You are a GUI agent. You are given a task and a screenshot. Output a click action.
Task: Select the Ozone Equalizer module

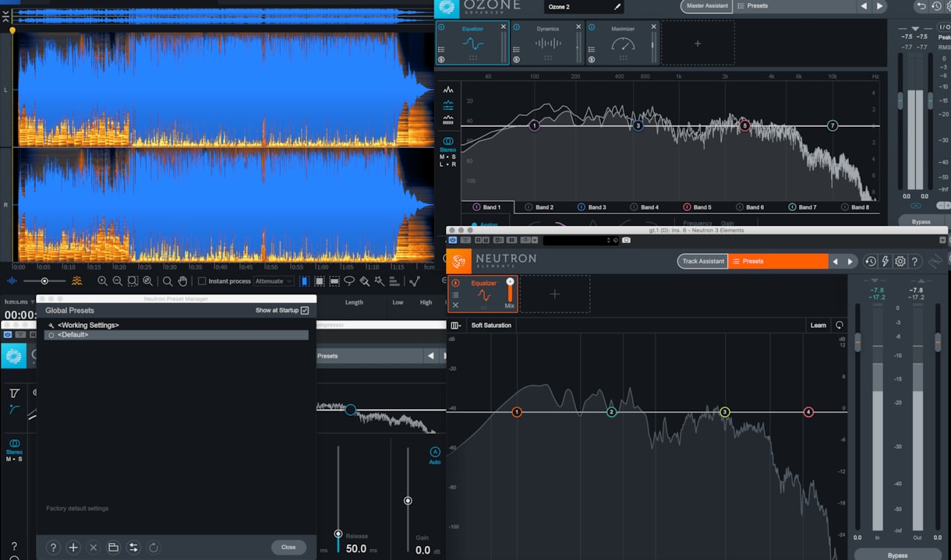pos(472,43)
